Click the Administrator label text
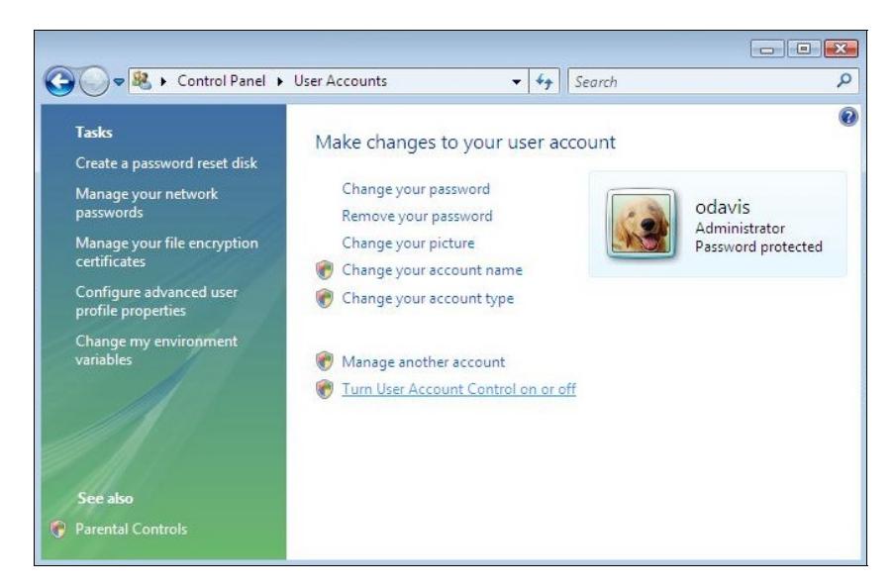 pos(740,229)
